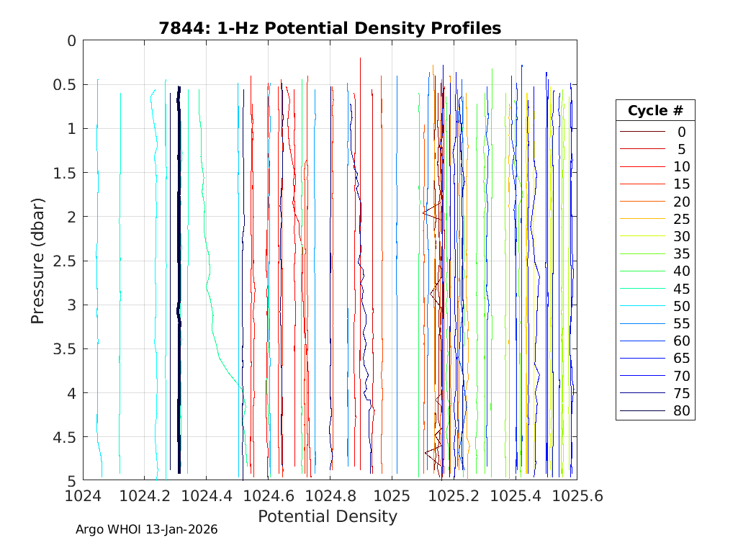Click the "Argo WHOI 13-Jan-2026" footer text

pos(147,530)
